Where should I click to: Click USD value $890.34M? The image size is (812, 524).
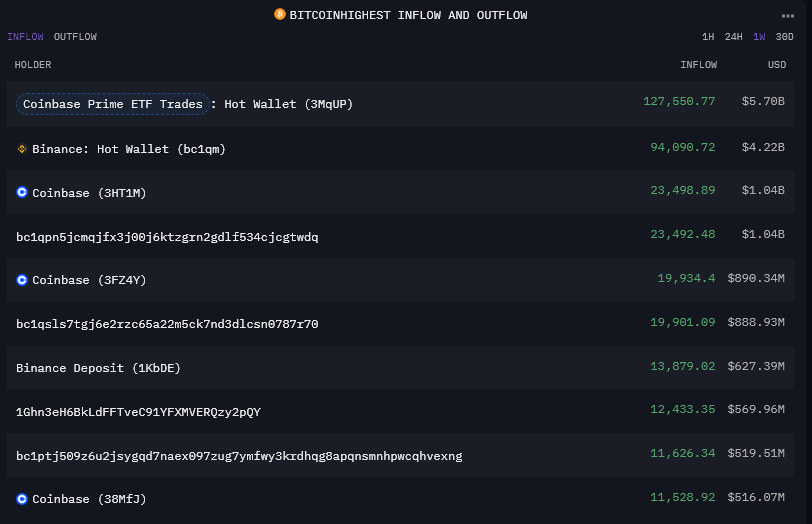click(756, 279)
